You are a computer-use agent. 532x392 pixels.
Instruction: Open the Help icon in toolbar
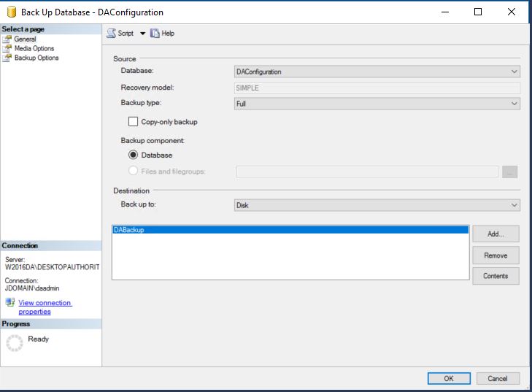click(155, 33)
